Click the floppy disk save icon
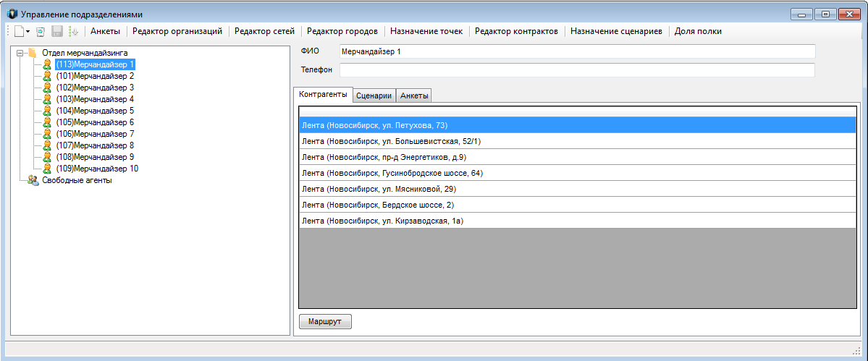 pyautogui.click(x=56, y=32)
